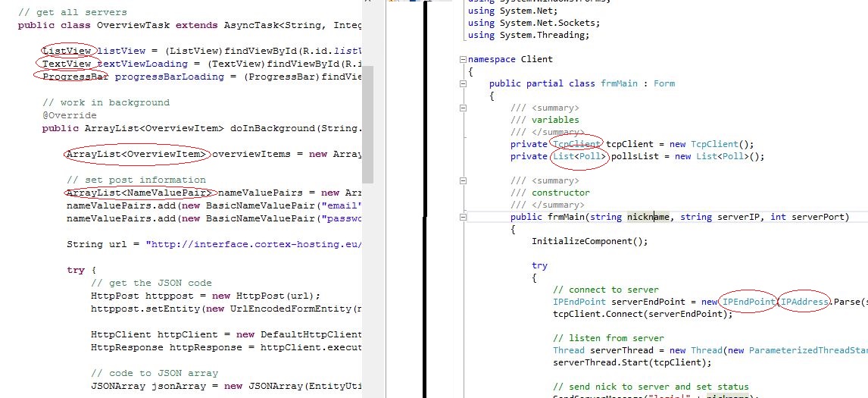Click the '// get the JSON code' comment

pos(151,283)
